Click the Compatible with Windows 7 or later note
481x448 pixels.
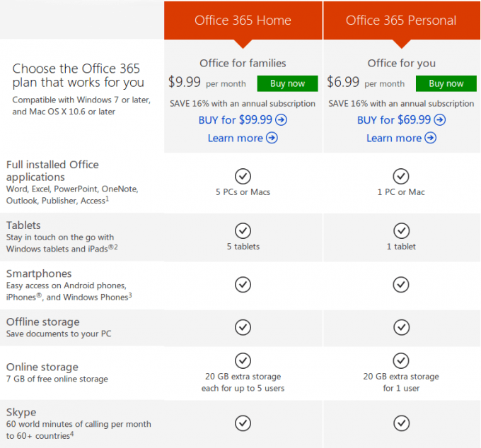click(x=81, y=106)
